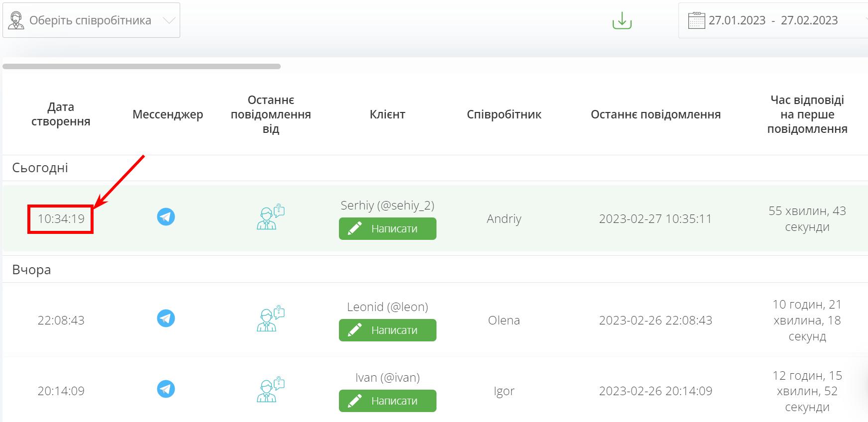Open the 'Оберіть співробітника' employee dropdown

click(91, 20)
